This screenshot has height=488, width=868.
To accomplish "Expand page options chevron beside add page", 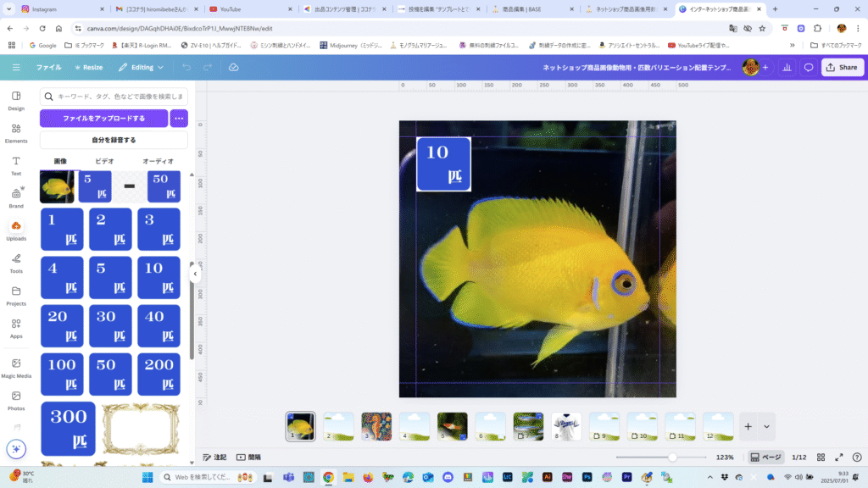I will tap(766, 427).
